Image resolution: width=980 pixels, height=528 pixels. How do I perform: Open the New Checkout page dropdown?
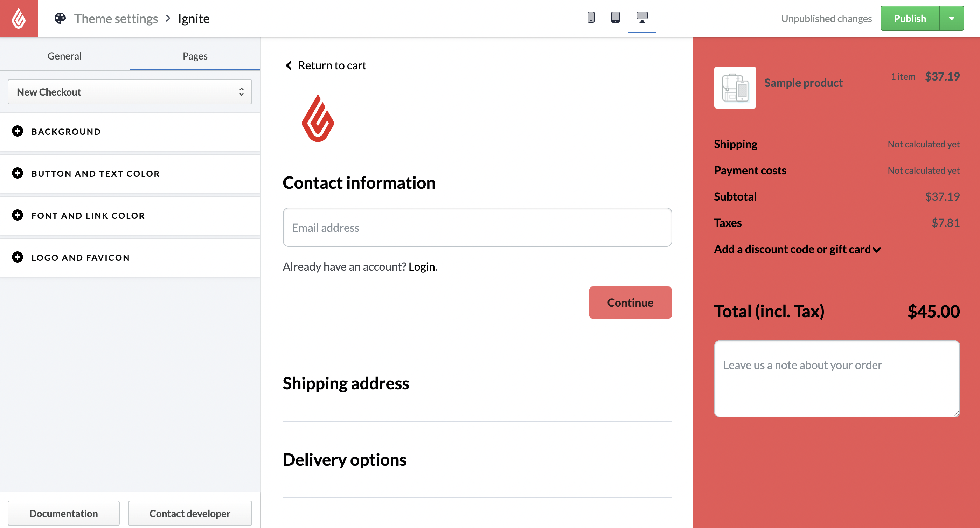click(x=129, y=91)
